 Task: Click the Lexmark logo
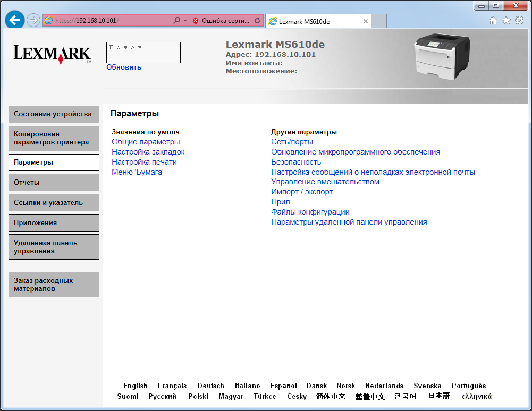(53, 54)
